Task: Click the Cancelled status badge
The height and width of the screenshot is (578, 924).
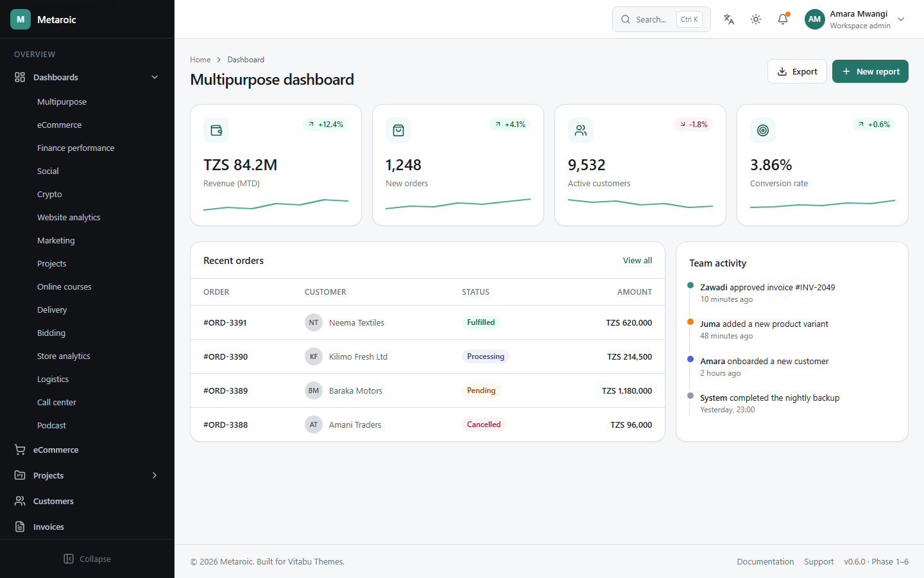Action: click(x=484, y=425)
